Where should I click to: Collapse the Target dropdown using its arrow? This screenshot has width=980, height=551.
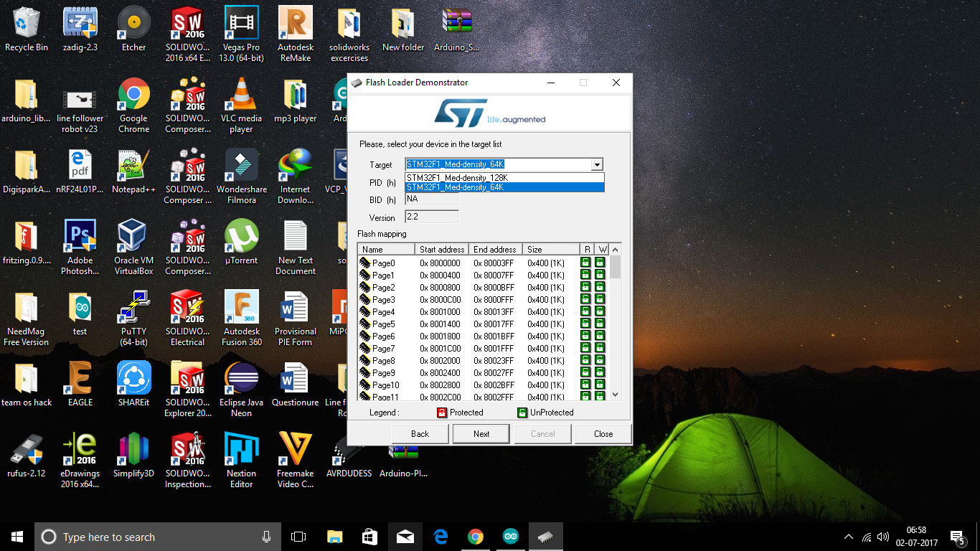click(x=596, y=165)
